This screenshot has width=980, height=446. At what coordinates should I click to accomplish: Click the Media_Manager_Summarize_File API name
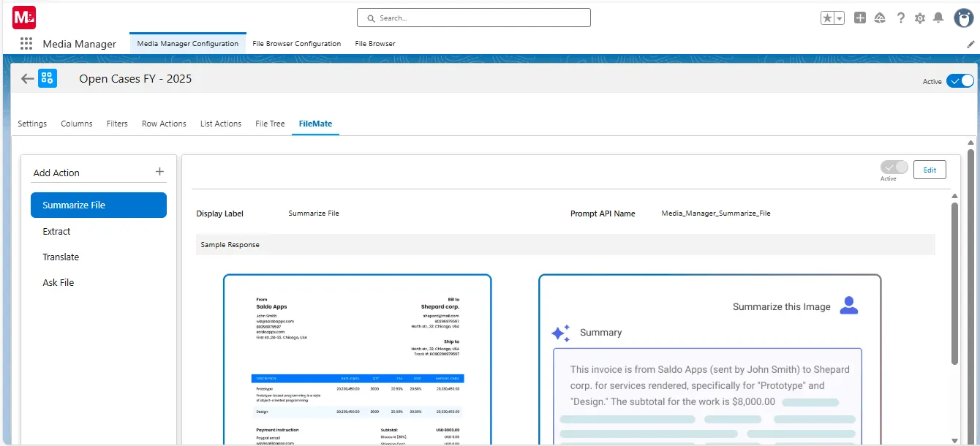point(716,213)
